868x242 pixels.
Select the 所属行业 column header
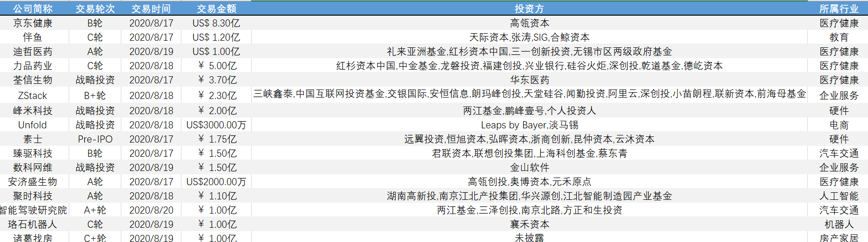tap(839, 9)
